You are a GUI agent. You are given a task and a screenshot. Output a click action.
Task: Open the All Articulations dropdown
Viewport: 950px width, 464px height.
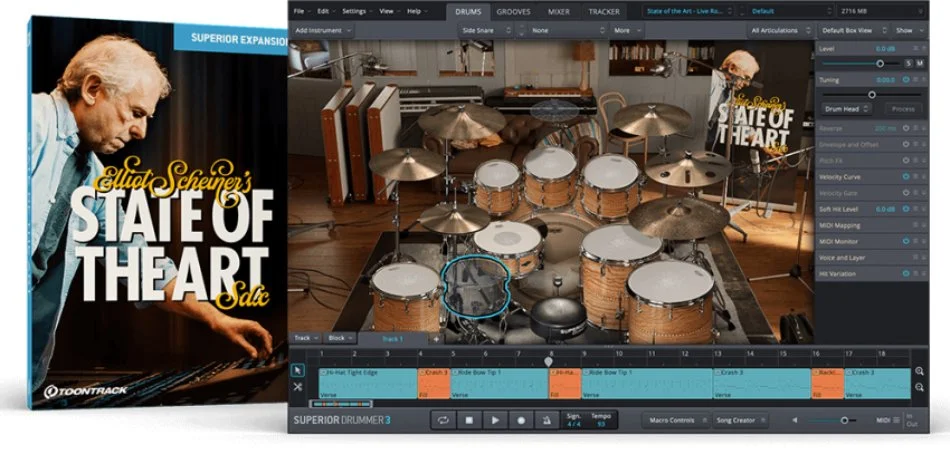click(x=780, y=30)
